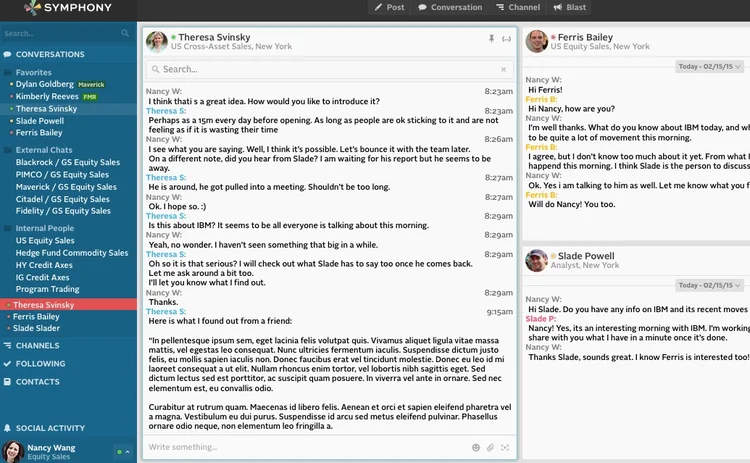
Task: Open Program Trading room
Action: 47,289
